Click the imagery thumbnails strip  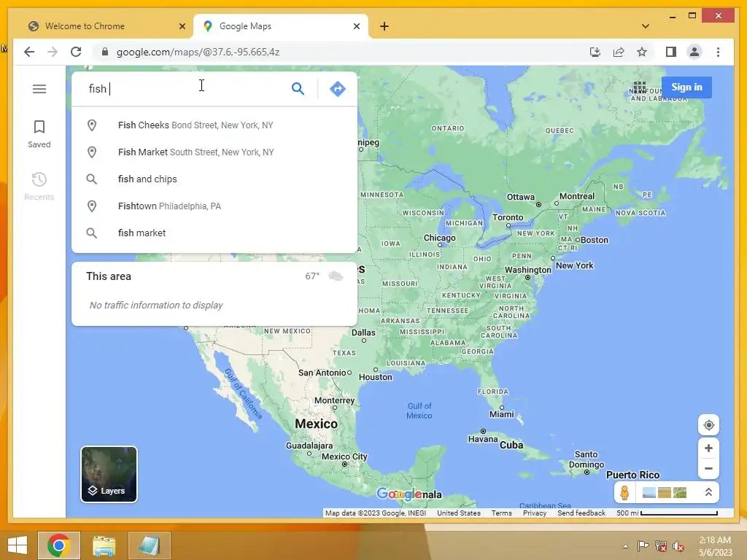(x=665, y=492)
